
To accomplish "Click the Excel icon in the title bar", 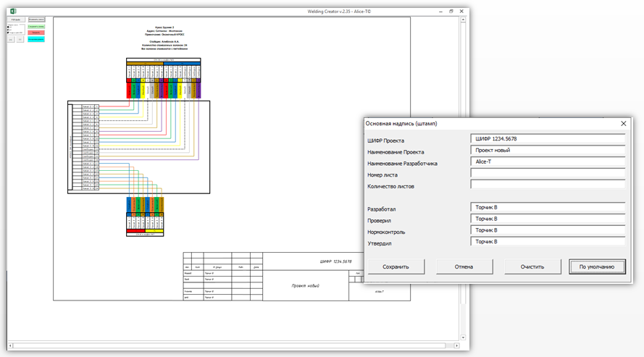I will coord(13,11).
